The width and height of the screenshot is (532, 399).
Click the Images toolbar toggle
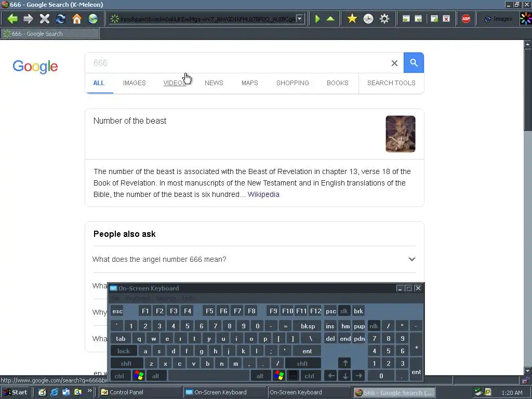498,19
